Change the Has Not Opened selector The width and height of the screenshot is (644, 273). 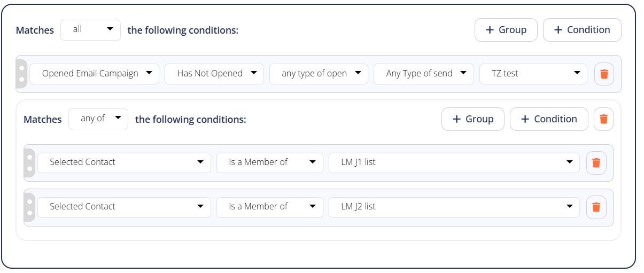214,74
